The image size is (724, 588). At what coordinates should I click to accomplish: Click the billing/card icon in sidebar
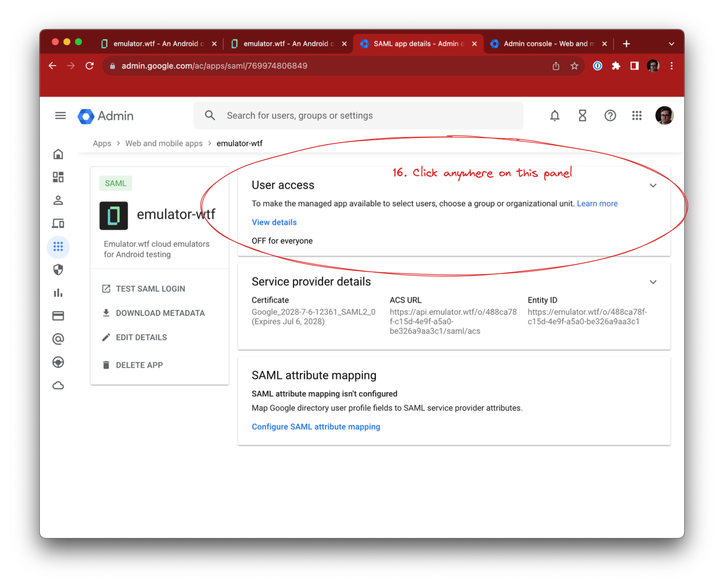coord(59,315)
